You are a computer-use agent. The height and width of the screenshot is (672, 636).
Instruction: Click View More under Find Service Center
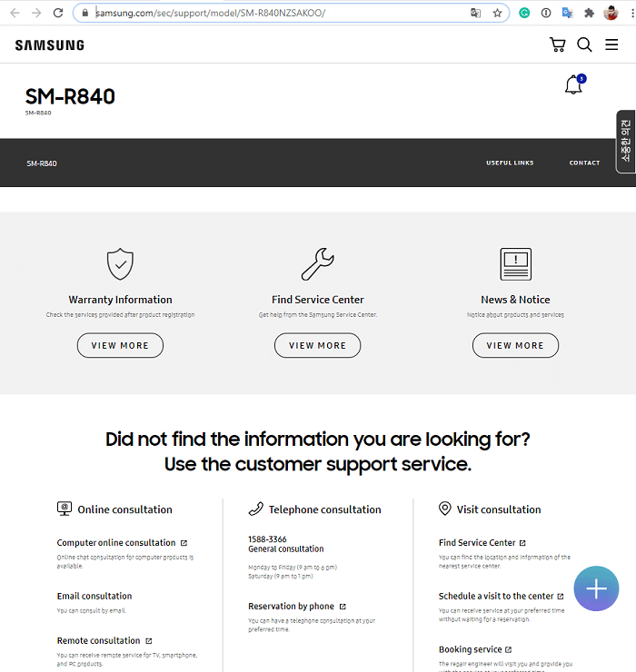[317, 345]
